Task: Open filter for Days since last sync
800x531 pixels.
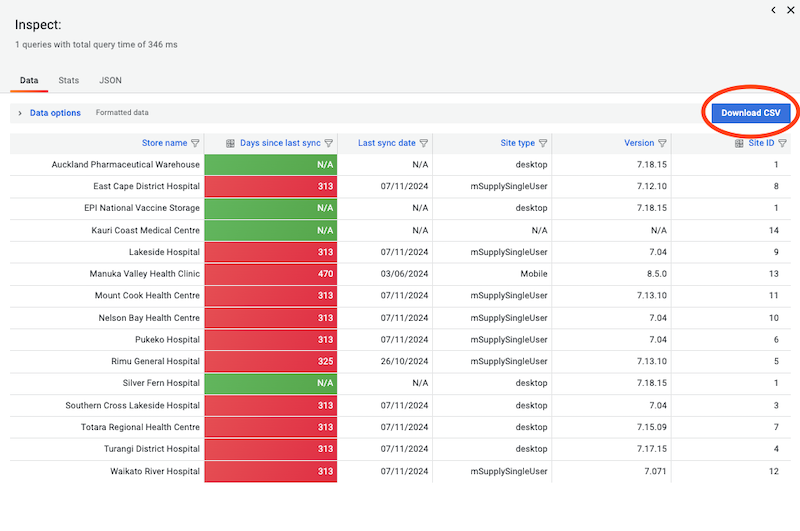Action: coord(329,144)
